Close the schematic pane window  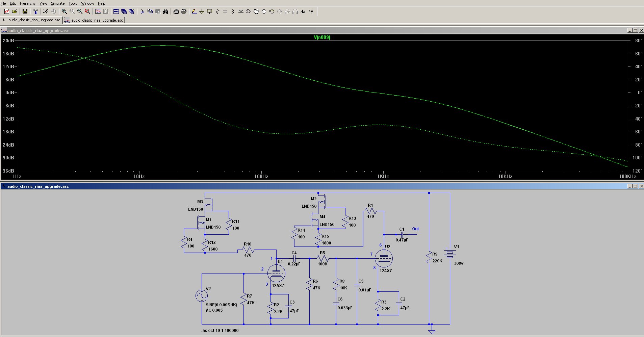tap(641, 186)
